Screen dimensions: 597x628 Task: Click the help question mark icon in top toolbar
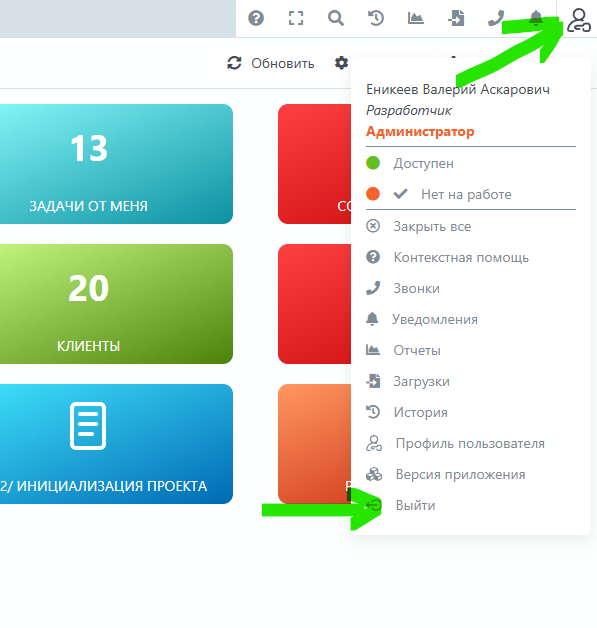coord(256,18)
